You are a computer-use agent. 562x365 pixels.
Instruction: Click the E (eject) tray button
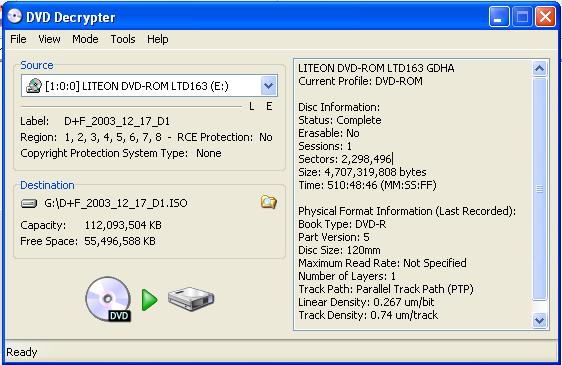tap(269, 106)
